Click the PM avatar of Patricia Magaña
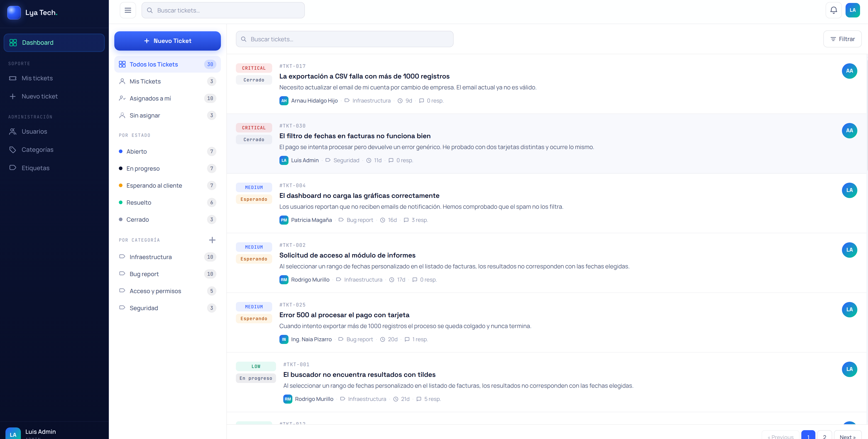The width and height of the screenshot is (868, 439). click(284, 220)
